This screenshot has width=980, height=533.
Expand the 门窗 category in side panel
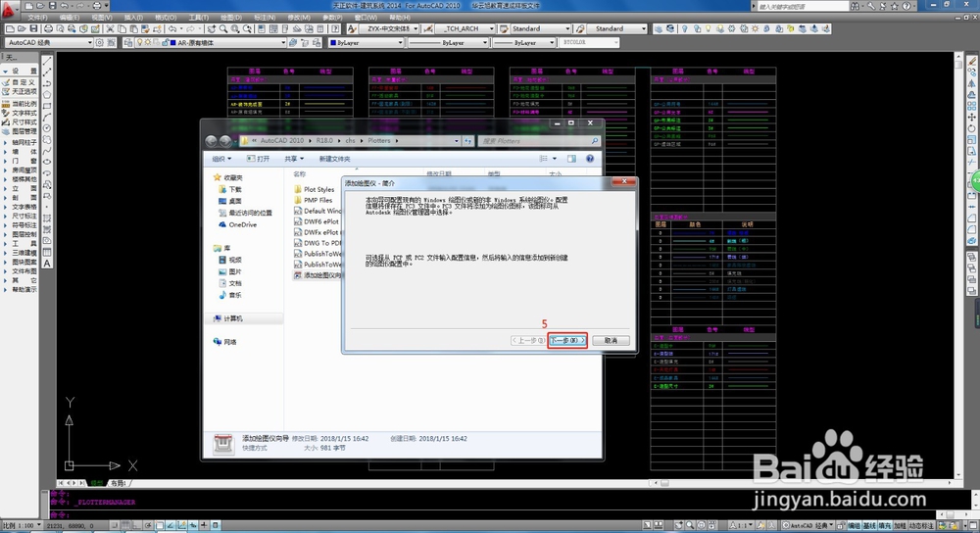click(20, 161)
